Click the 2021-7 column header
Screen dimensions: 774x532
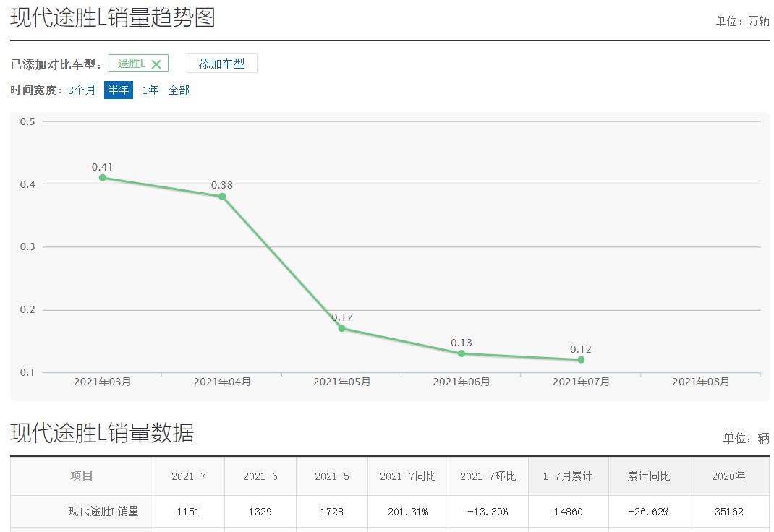[188, 476]
